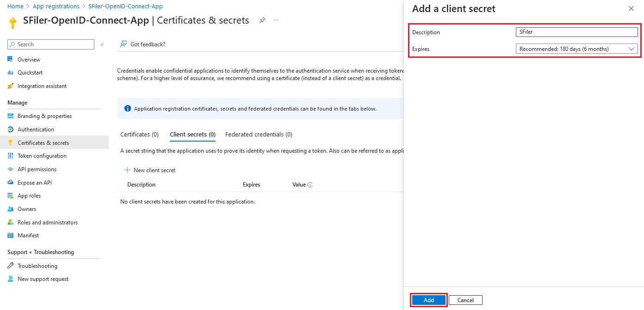Click the plus icon for new secret
The width and height of the screenshot is (644, 310).
pyautogui.click(x=127, y=170)
